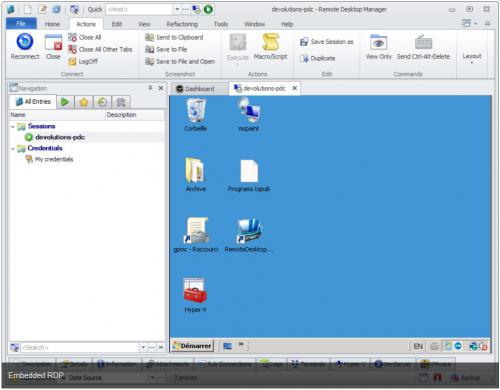
Task: Select My credentials entry
Action: point(49,159)
